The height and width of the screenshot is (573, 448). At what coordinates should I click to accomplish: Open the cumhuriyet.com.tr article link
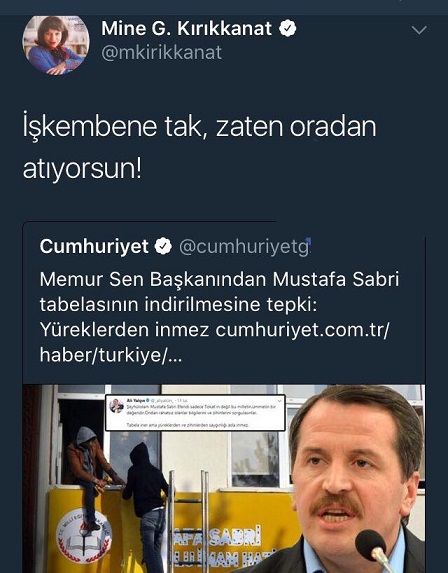(214, 342)
